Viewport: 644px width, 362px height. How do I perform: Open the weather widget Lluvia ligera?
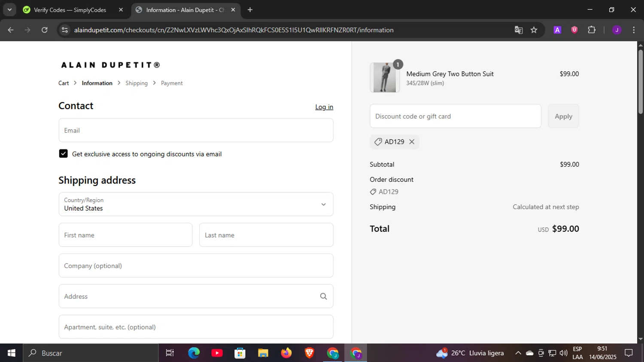click(470, 353)
